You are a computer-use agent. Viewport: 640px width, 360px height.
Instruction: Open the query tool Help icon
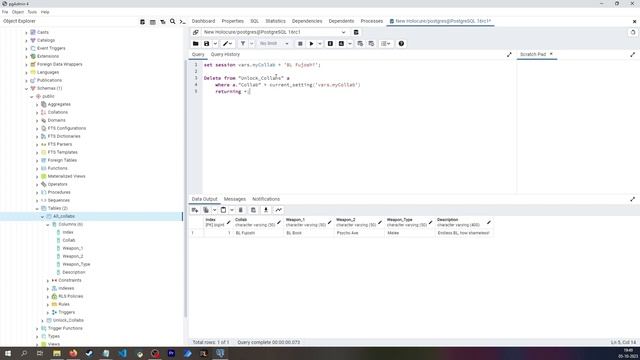tap(401, 44)
